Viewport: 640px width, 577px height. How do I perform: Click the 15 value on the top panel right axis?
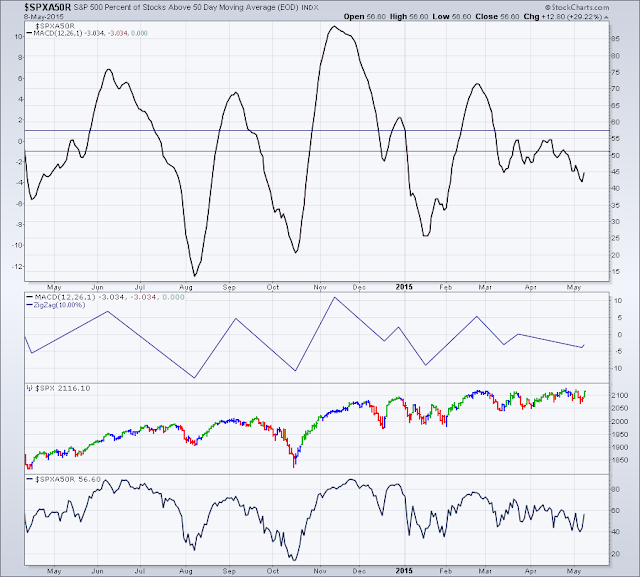click(x=616, y=271)
